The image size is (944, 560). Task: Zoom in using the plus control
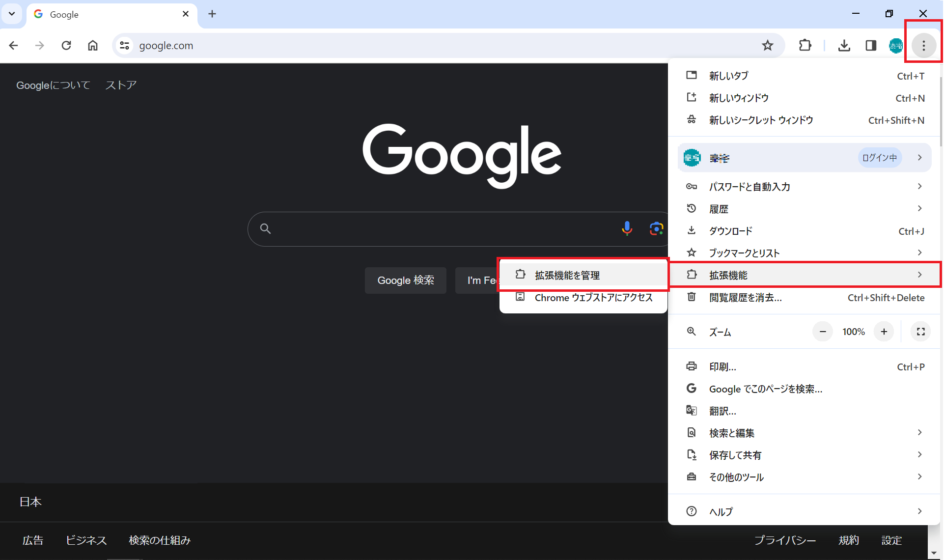click(884, 332)
